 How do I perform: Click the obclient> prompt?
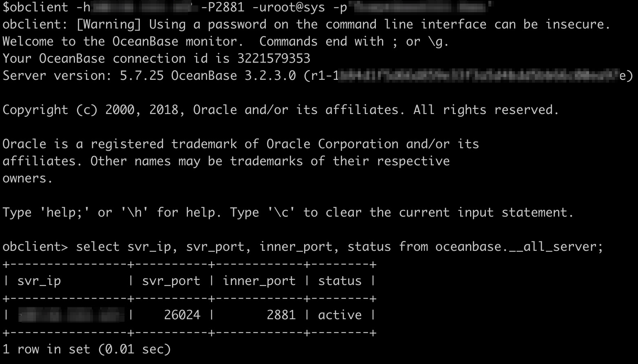[x=35, y=247]
